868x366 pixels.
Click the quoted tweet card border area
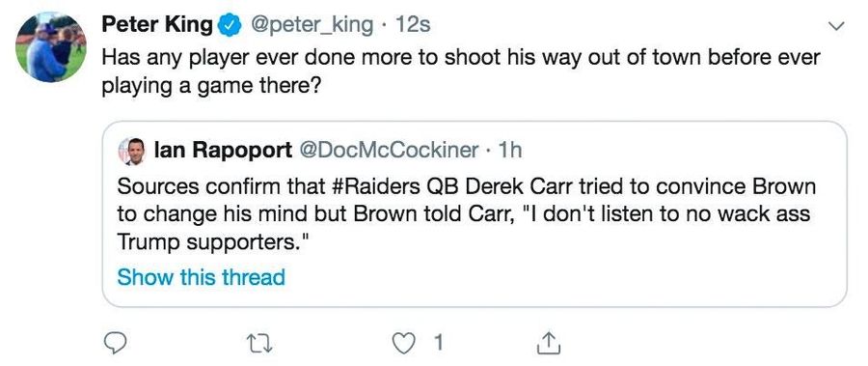coord(475,213)
